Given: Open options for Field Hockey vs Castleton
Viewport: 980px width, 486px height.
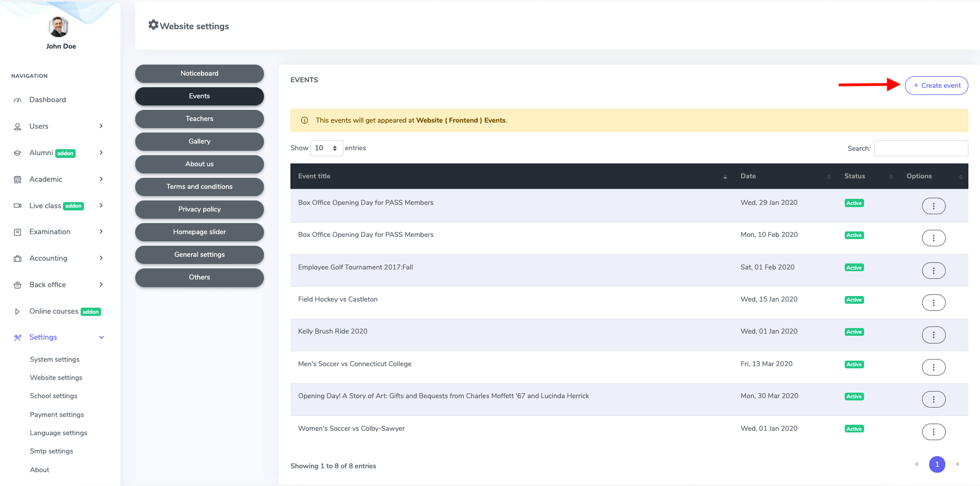Looking at the screenshot, I should pyautogui.click(x=933, y=303).
